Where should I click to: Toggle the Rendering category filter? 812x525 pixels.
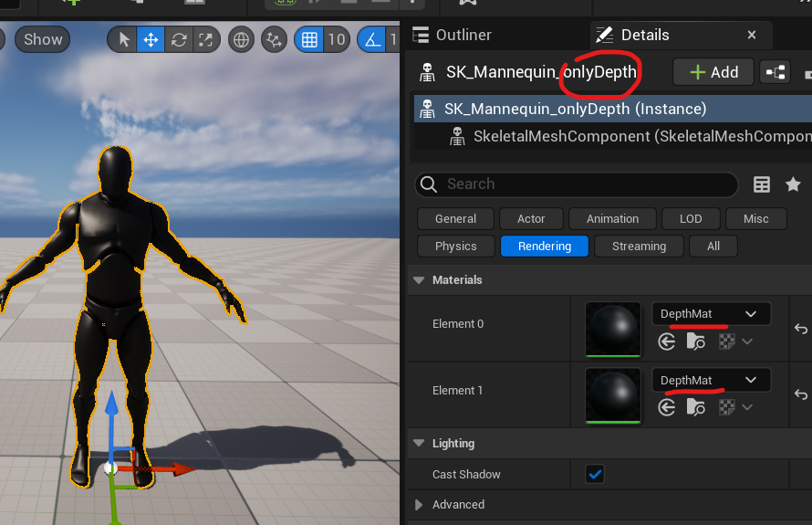[x=545, y=247]
